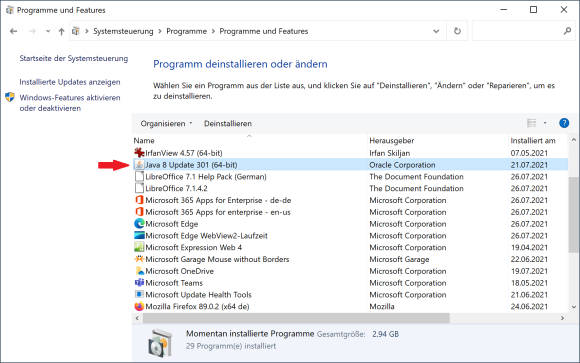
Task: Click the search magnifier icon
Action: (x=567, y=31)
